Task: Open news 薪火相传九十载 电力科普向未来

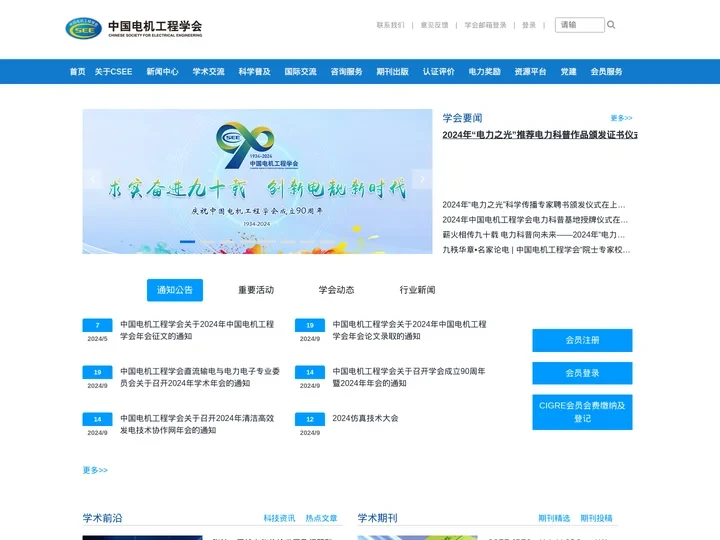Action: [534, 235]
